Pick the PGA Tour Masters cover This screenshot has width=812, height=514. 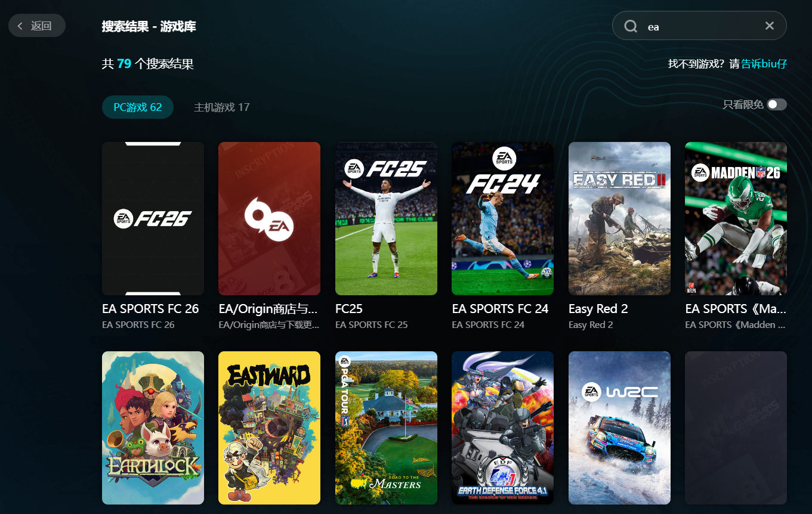click(x=386, y=428)
